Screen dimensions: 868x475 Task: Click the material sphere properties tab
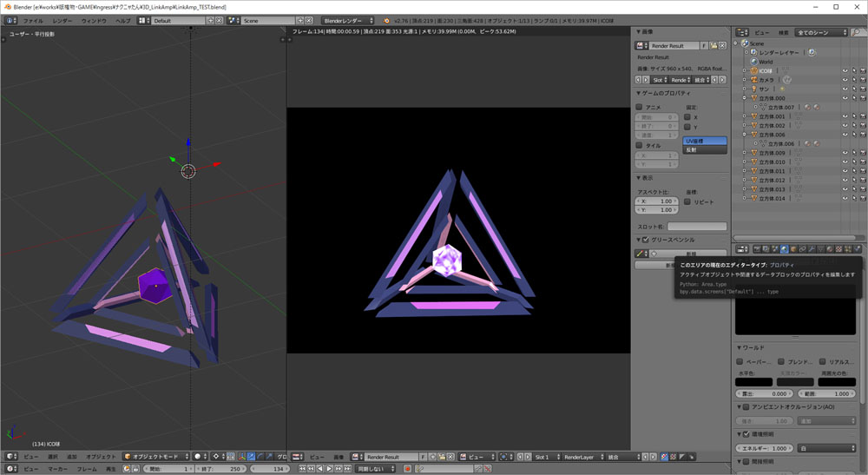point(830,249)
